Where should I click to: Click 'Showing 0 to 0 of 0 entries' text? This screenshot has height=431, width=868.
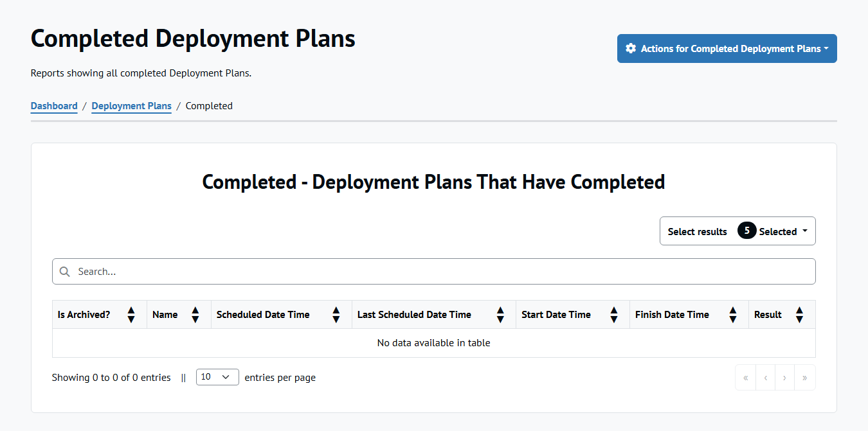[111, 378]
